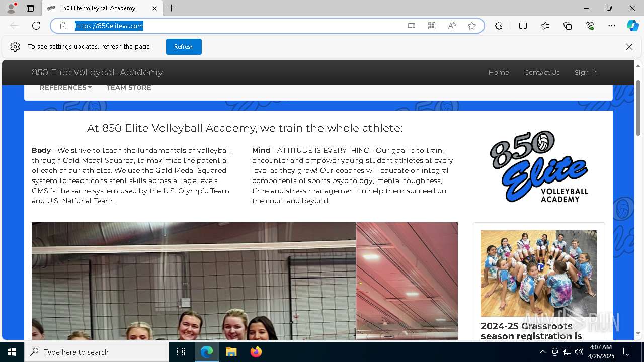Toggle Read aloud in address bar

(452, 26)
